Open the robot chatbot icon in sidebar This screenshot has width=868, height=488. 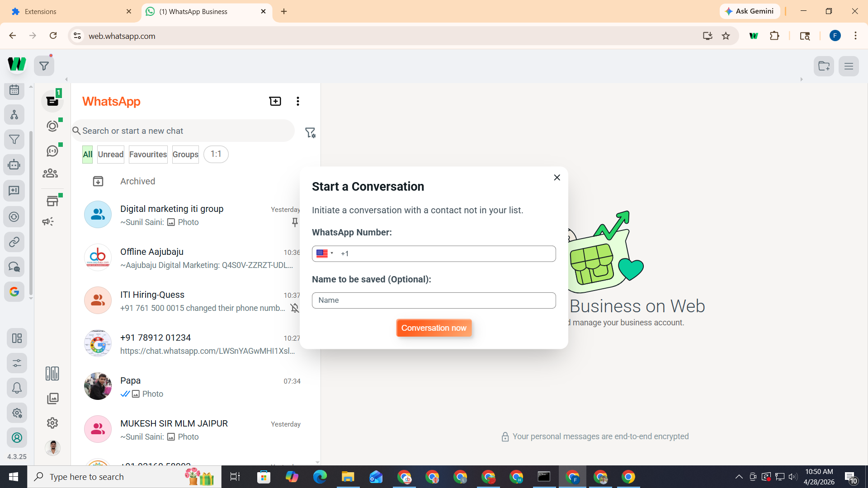14,164
